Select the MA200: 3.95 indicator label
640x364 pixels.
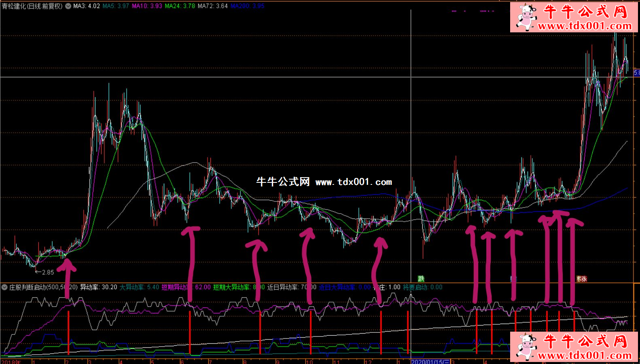pyautogui.click(x=247, y=6)
